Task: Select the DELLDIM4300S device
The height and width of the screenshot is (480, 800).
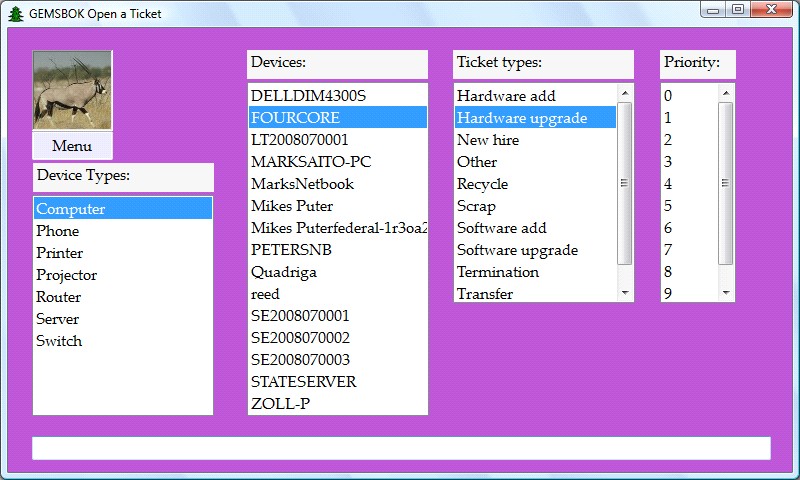Action: (x=308, y=96)
